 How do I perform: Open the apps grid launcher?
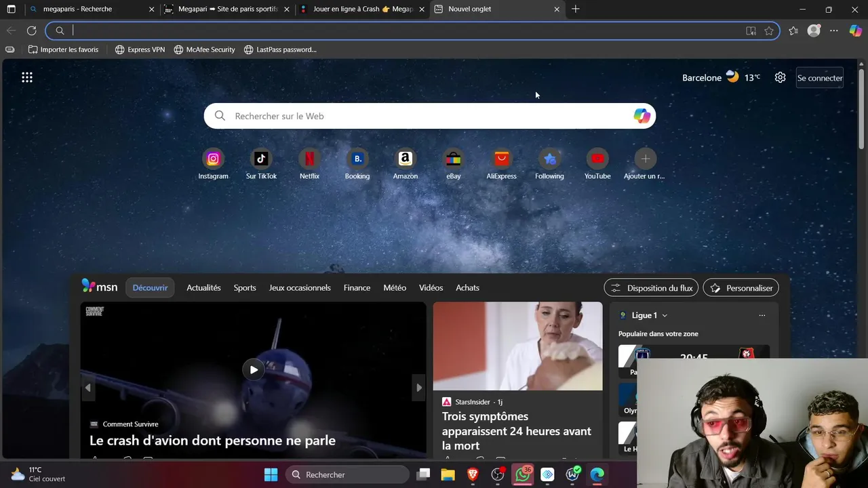tap(27, 77)
